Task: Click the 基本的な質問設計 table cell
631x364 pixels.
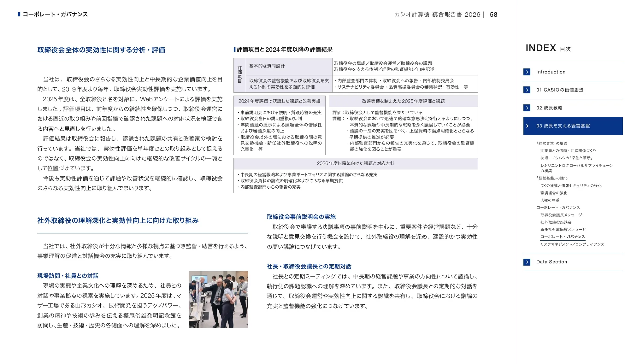Action: 289,66
